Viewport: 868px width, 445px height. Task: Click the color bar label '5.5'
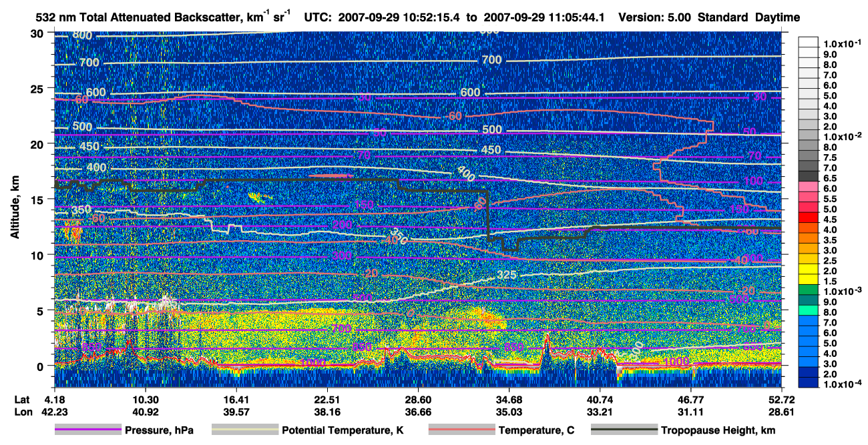830,199
